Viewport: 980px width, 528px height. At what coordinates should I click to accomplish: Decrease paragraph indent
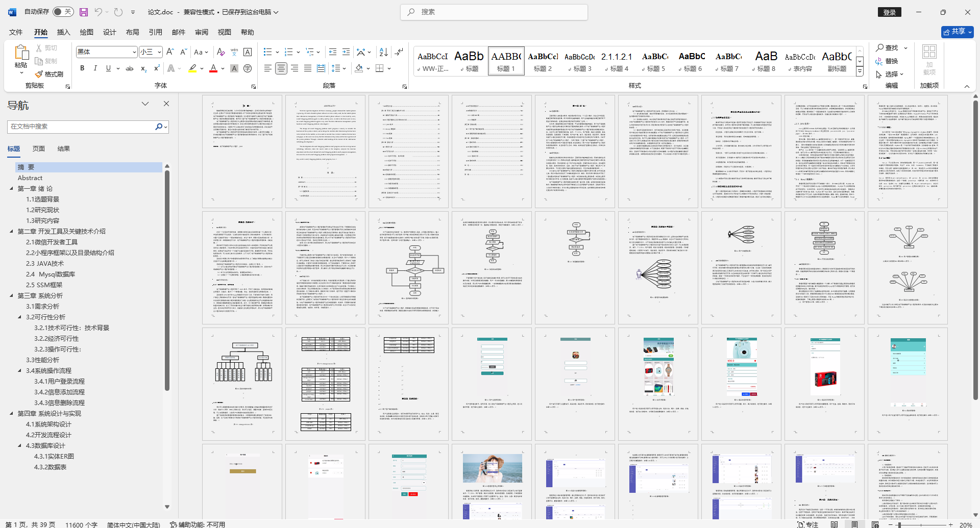333,52
